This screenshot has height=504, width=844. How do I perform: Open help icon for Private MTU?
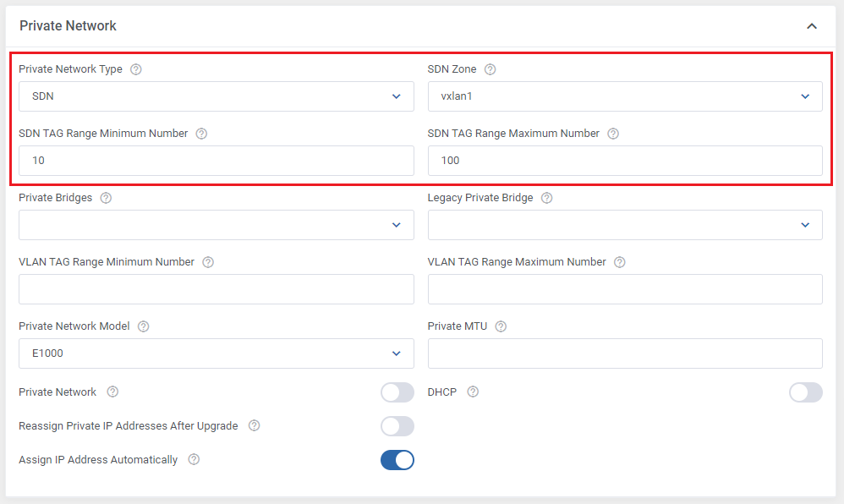tap(501, 326)
